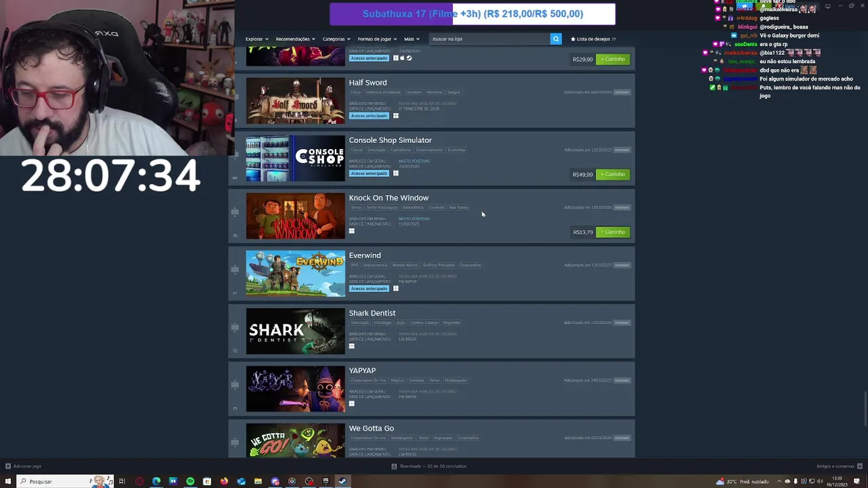Screen dimensions: 868x488
Task: Click Shark Dentist row reorder handle
Action: click(x=235, y=327)
